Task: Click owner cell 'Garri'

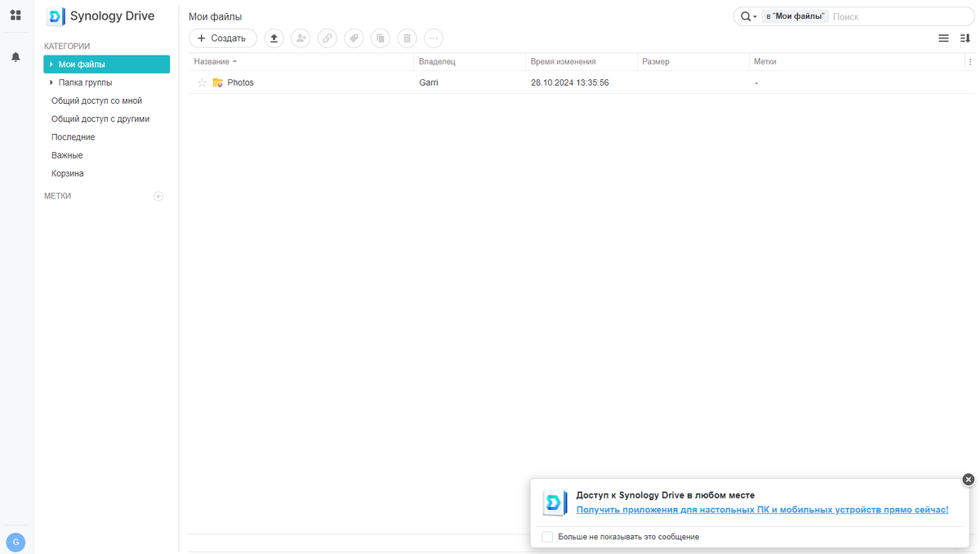Action: tap(429, 83)
